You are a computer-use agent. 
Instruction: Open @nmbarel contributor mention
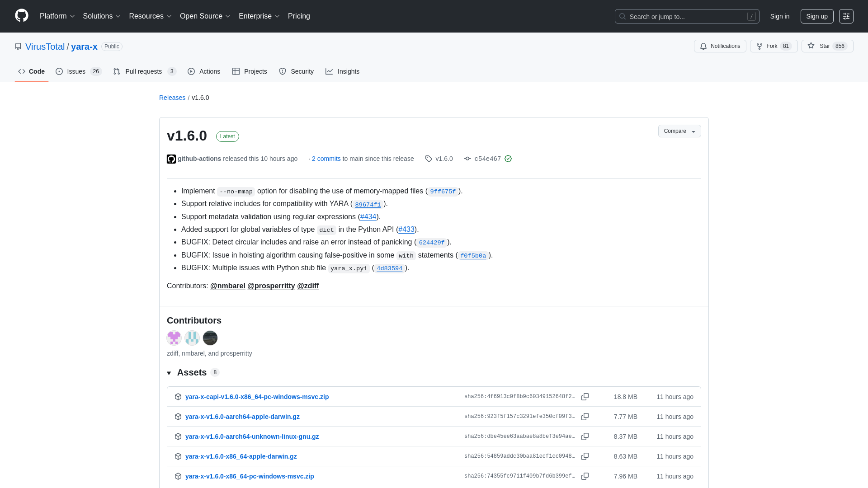[x=228, y=286]
